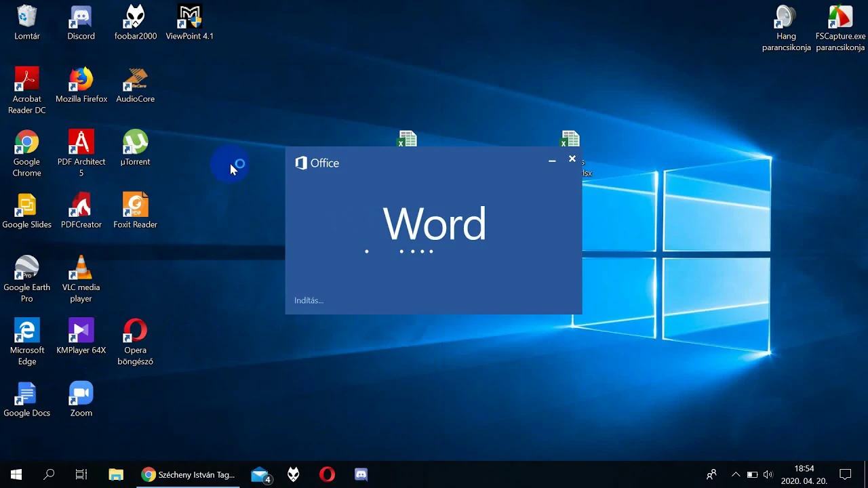868x488 pixels.
Task: Select the Google Docs desktop shortcut
Action: (x=26, y=400)
